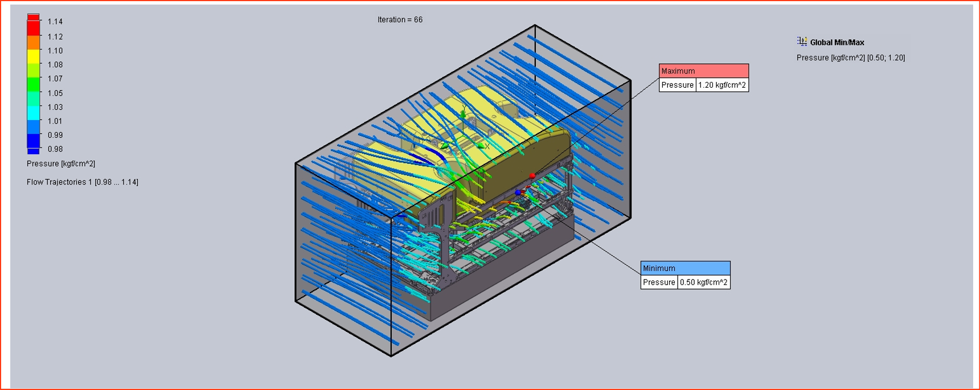Viewport: 980px width, 390px height.
Task: Click the Flow Trajectories 1 legend label
Action: point(82,182)
